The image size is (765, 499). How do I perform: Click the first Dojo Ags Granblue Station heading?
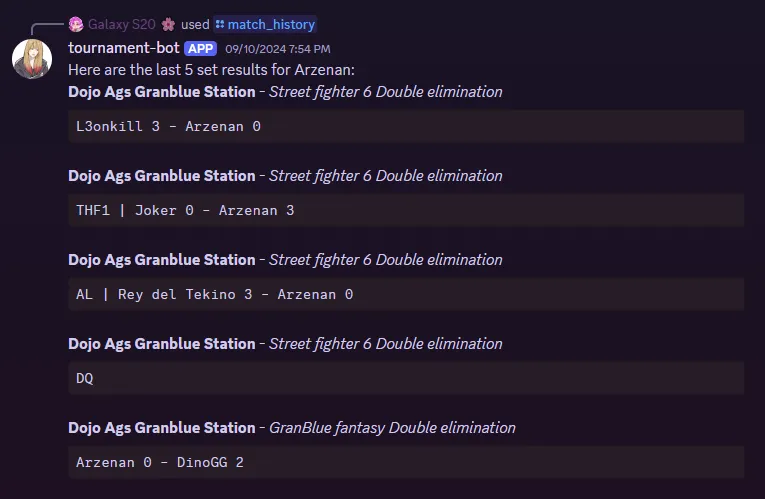(x=161, y=92)
